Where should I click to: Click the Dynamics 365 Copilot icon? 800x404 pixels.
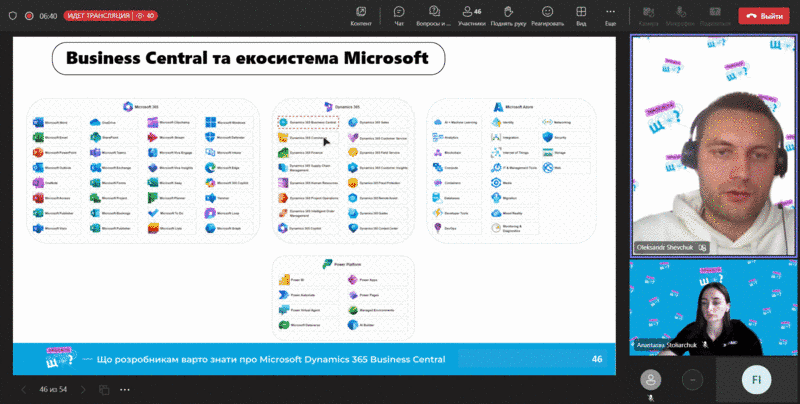coord(283,228)
